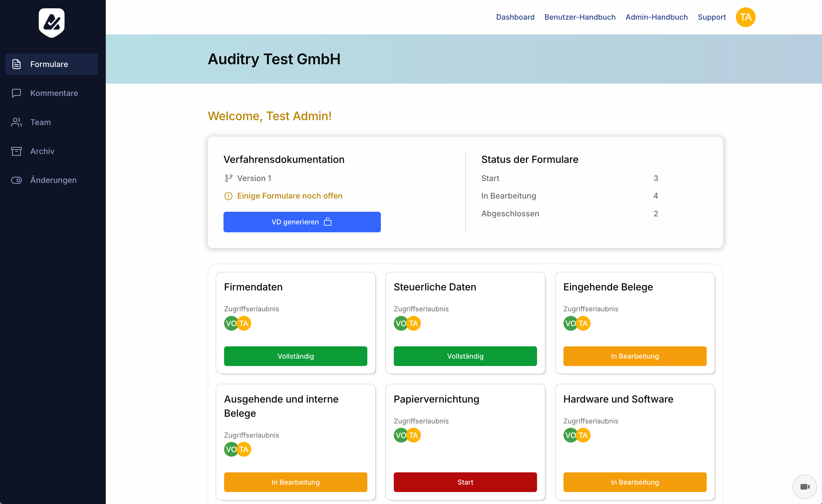Click the Auditry shield logo
The height and width of the screenshot is (504, 822).
pos(51,23)
